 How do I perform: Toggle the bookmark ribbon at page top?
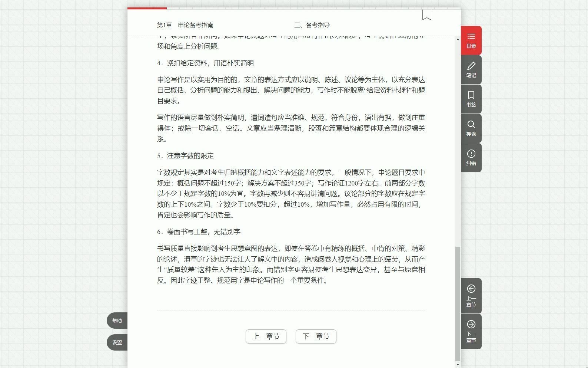[x=426, y=15]
